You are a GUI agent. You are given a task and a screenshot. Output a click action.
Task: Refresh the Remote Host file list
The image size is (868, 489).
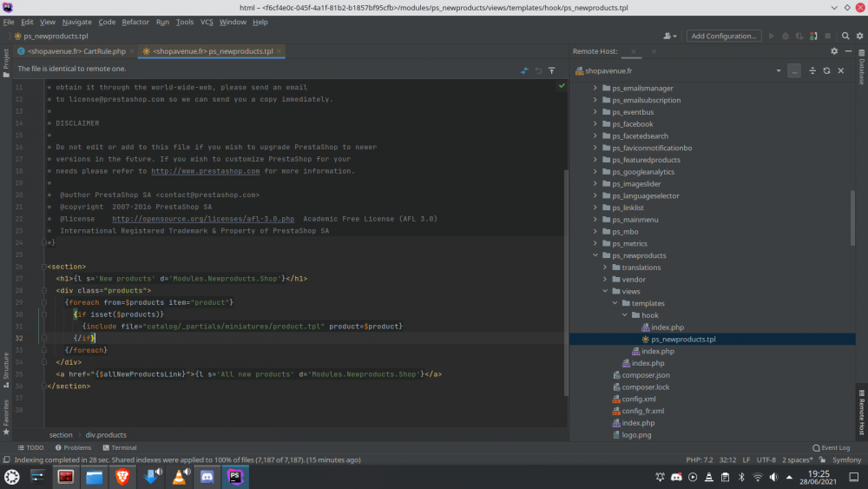826,70
